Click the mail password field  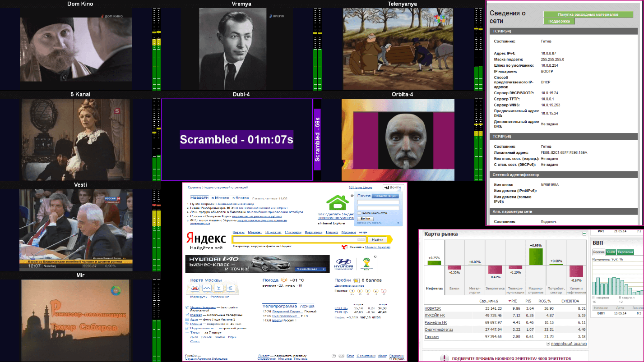tap(378, 208)
